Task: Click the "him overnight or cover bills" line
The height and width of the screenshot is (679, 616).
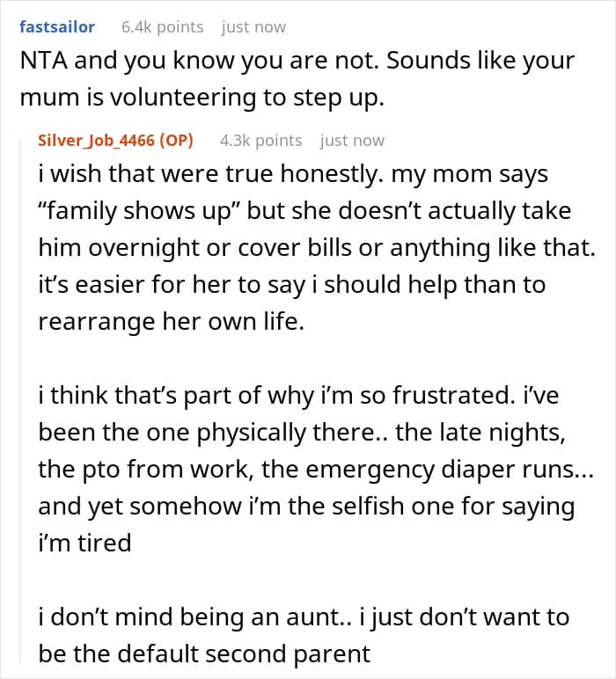Action: point(220,249)
